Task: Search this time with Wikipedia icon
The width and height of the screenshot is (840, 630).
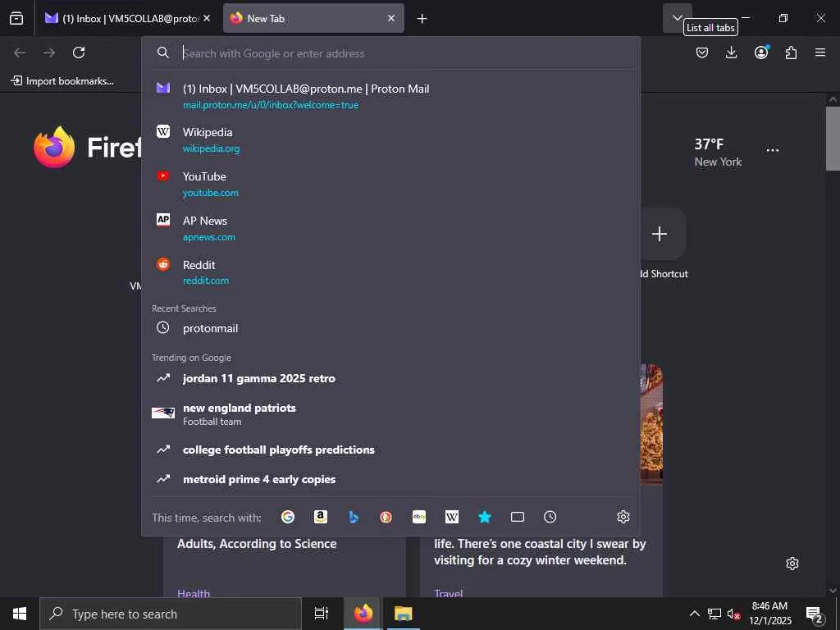Action: (x=452, y=517)
